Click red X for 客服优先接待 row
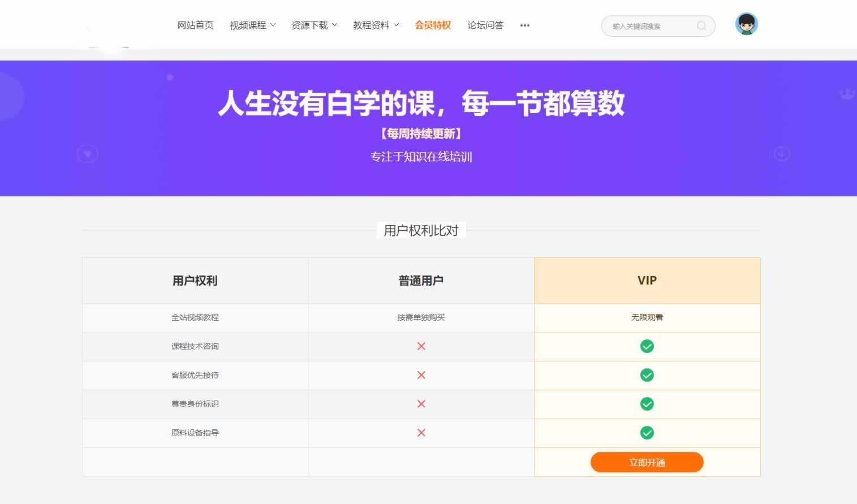The width and height of the screenshot is (857, 504). [x=421, y=375]
